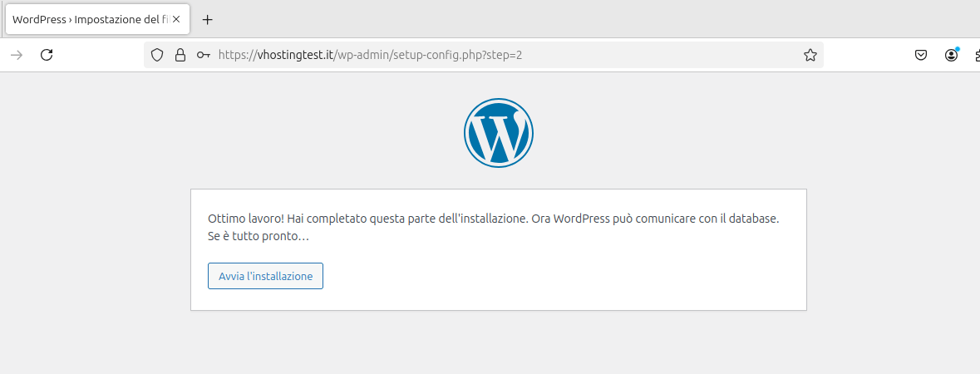Open the Pocket save icon
The image size is (980, 374).
(x=921, y=55)
